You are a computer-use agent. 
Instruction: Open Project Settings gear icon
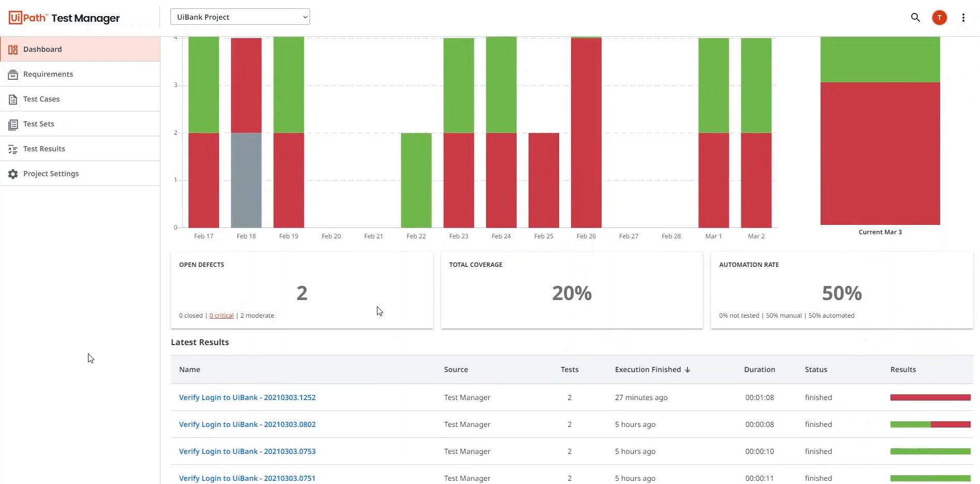(x=12, y=174)
